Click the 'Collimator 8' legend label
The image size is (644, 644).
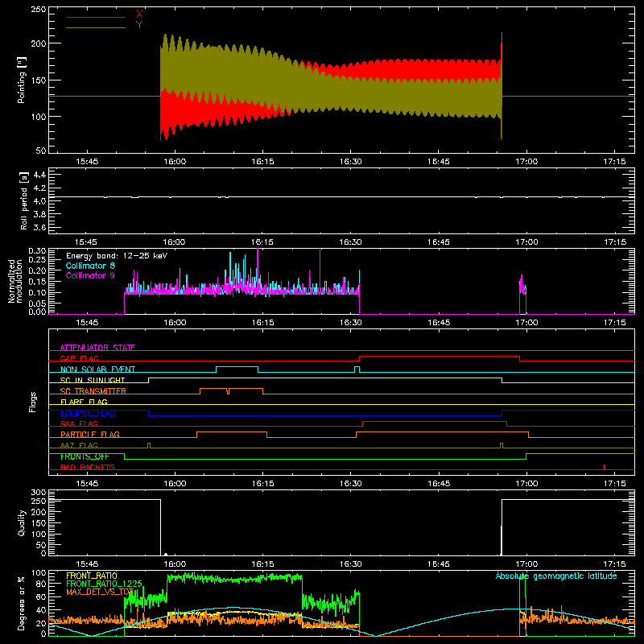(90, 266)
